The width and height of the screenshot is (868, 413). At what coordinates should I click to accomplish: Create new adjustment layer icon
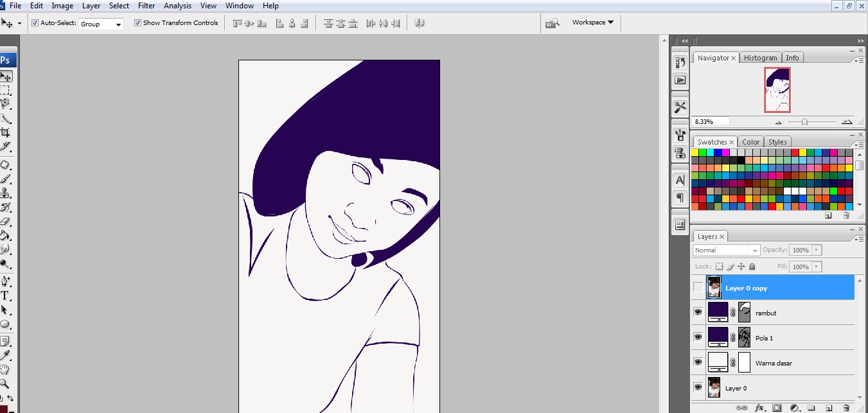coord(794,407)
